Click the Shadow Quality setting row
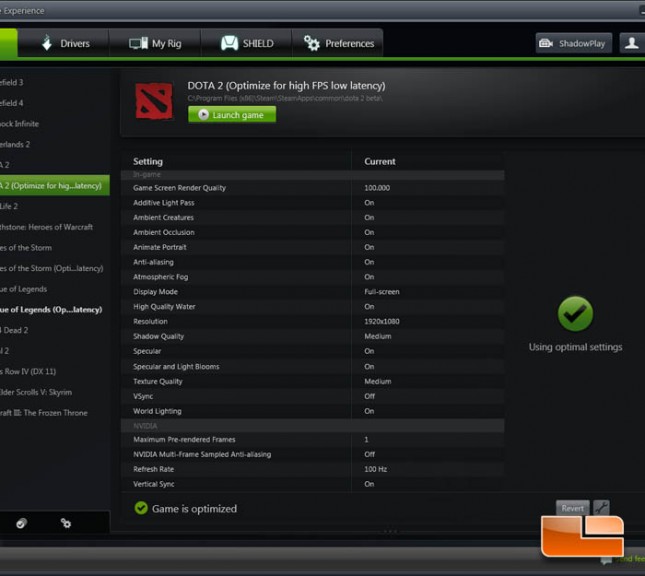This screenshot has width=645, height=576. [x=313, y=336]
